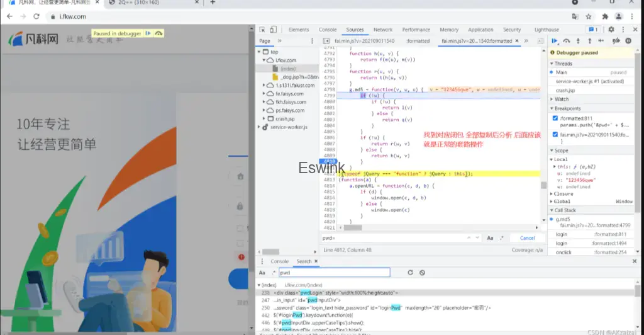Toggle match case in search drawer
The image size is (644, 335).
click(262, 273)
